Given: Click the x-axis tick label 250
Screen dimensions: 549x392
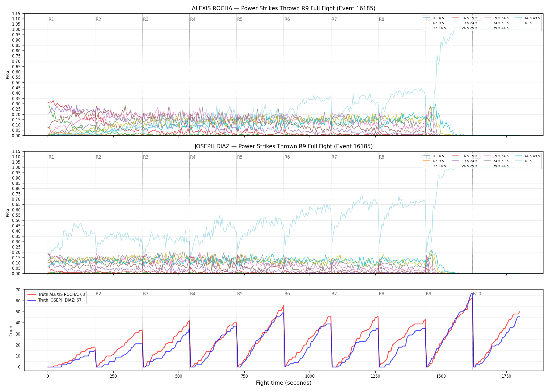Looking at the screenshot, I should pyautogui.click(x=113, y=376).
